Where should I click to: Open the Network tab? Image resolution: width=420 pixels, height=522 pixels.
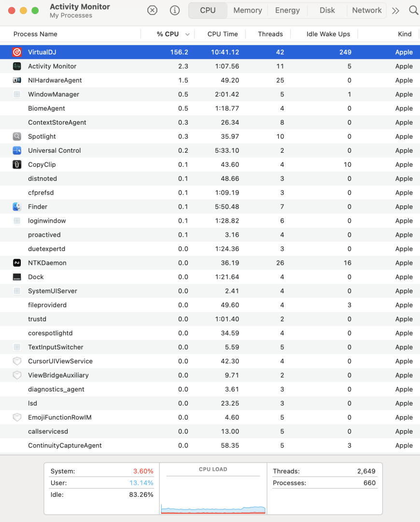coord(367,10)
